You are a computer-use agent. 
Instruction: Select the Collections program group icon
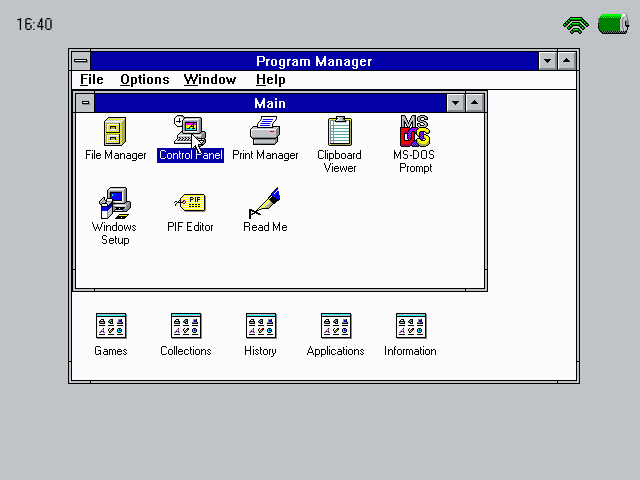pos(186,326)
